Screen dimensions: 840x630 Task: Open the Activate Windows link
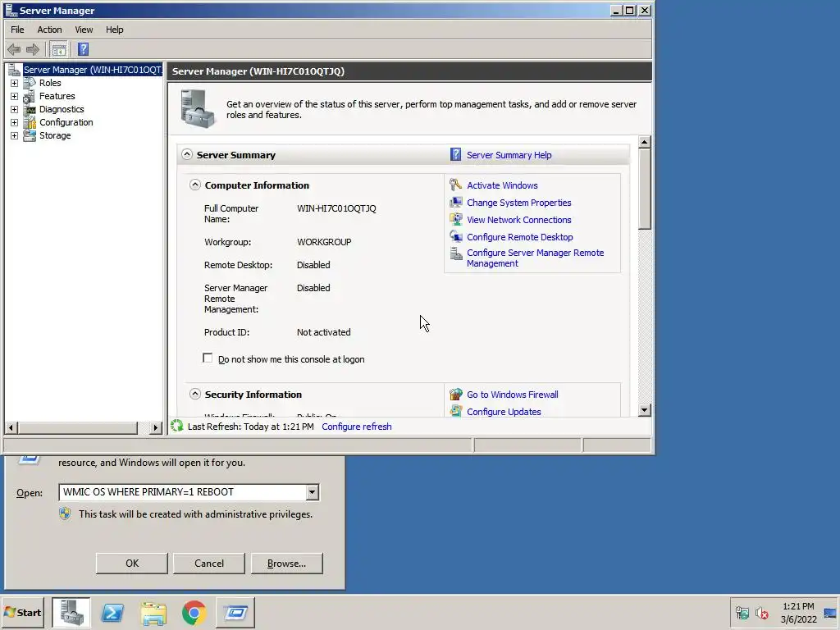(x=502, y=185)
